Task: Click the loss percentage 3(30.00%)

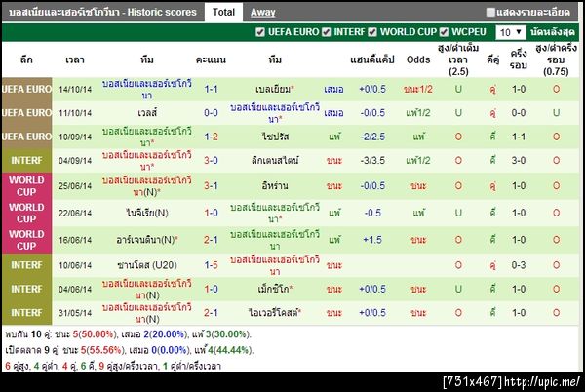Action: click(x=227, y=334)
